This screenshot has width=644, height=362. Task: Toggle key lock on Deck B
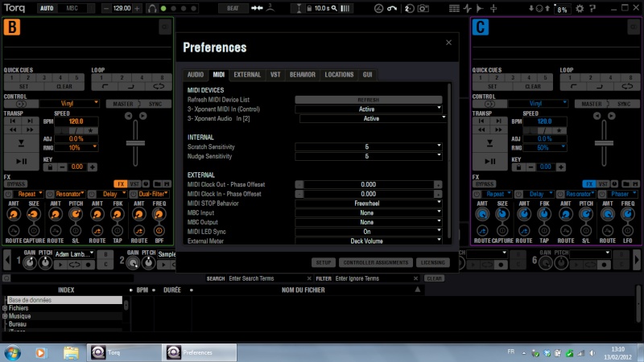point(50,167)
